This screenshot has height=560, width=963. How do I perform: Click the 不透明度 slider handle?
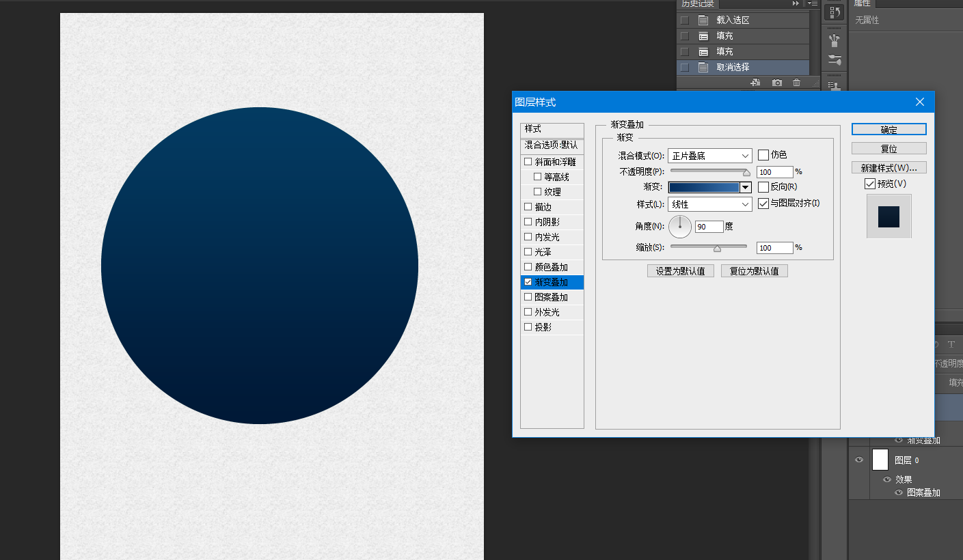[x=746, y=173]
